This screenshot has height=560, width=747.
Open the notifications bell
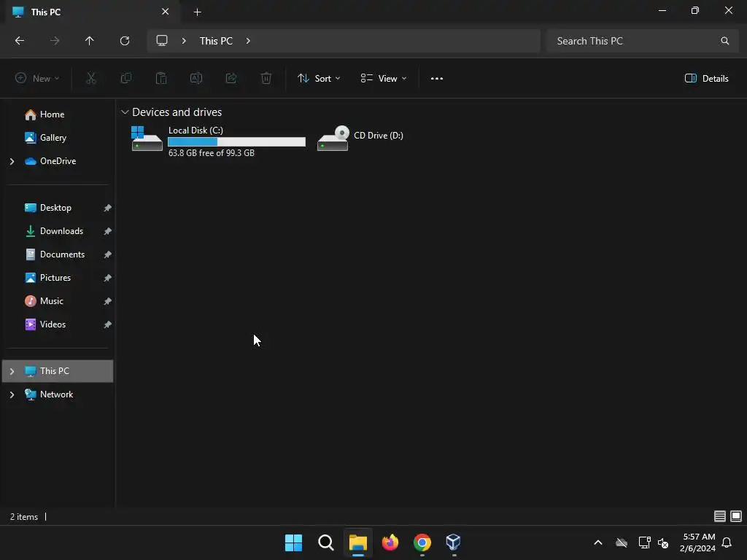point(727,542)
